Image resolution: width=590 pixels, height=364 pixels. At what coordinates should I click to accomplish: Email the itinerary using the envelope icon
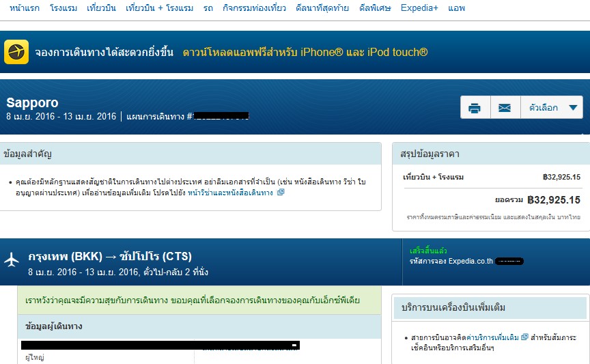(505, 108)
